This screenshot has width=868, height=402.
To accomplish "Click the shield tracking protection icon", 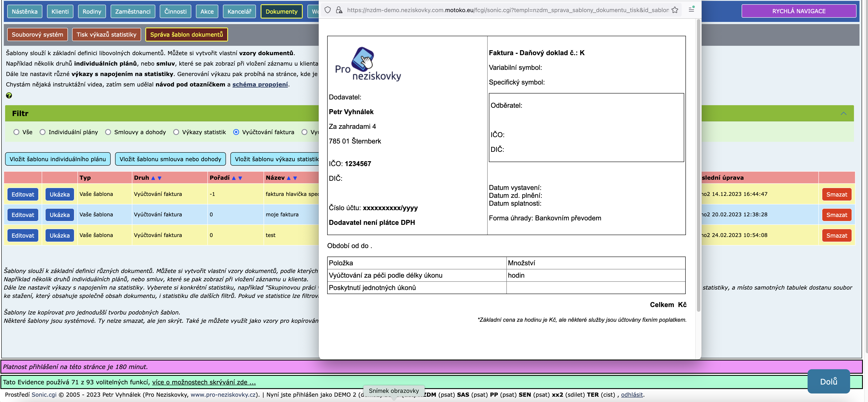I will coord(328,10).
